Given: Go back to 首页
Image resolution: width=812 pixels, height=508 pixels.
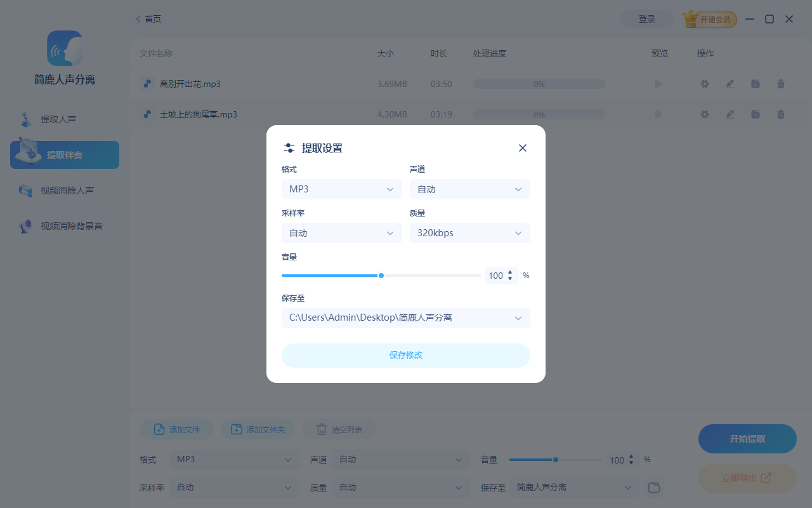Looking at the screenshot, I should point(148,19).
